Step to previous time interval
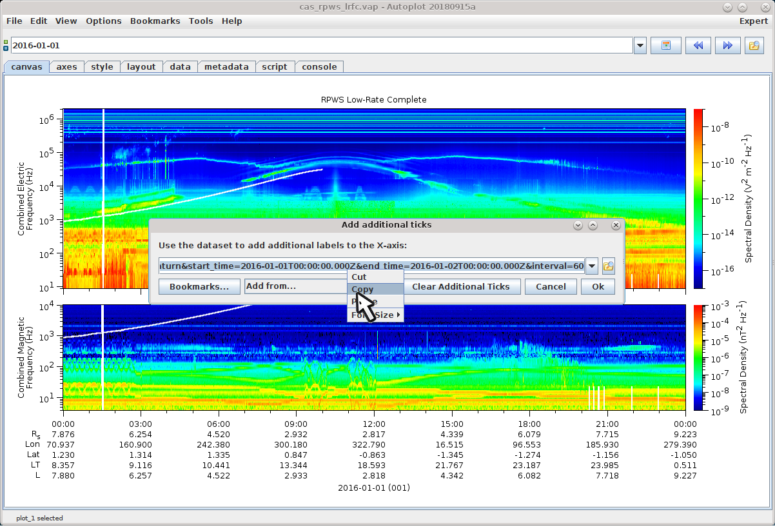 pos(698,46)
